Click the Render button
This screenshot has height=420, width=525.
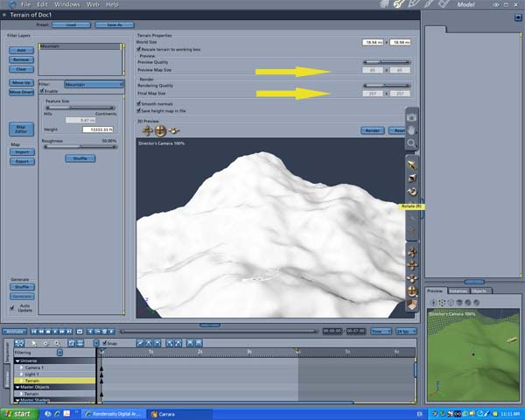[x=374, y=130]
